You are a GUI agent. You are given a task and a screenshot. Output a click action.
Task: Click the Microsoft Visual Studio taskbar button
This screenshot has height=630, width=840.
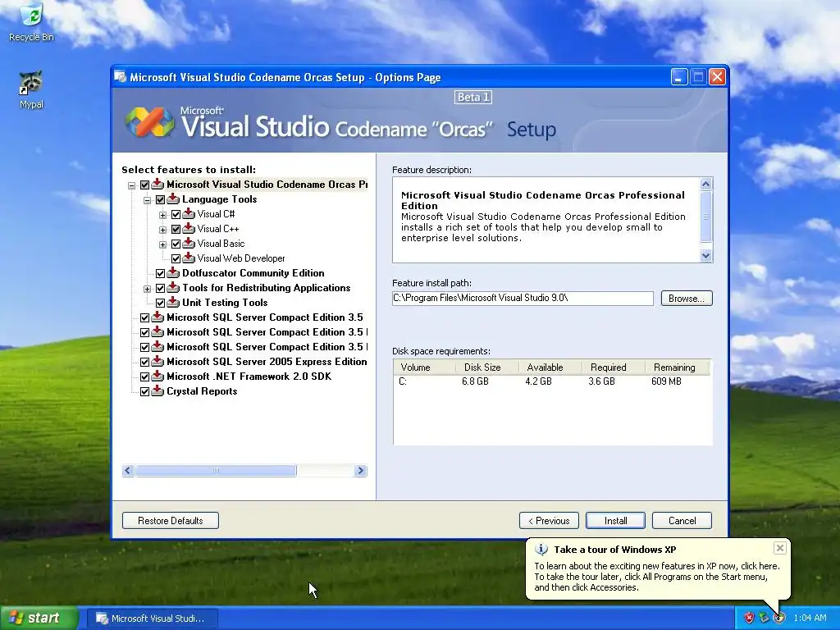[153, 619]
